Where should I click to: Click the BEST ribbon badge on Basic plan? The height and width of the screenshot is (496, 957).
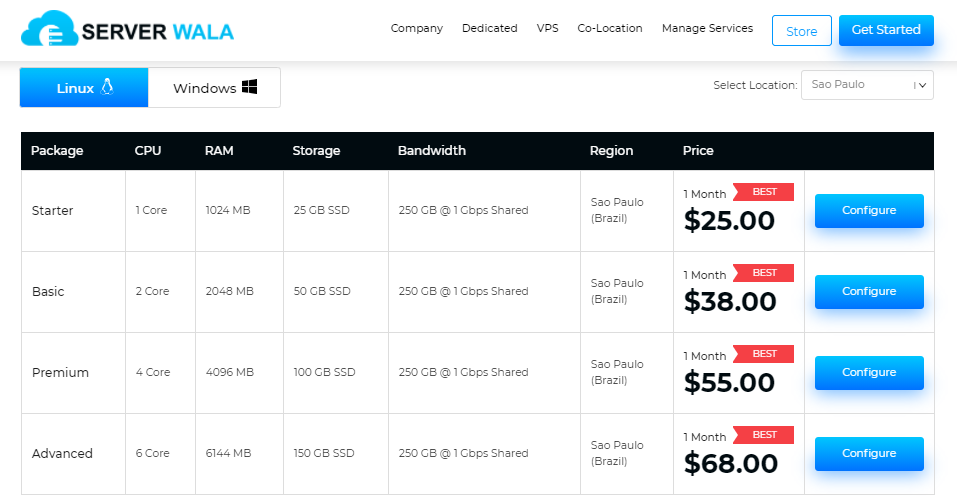coord(764,272)
